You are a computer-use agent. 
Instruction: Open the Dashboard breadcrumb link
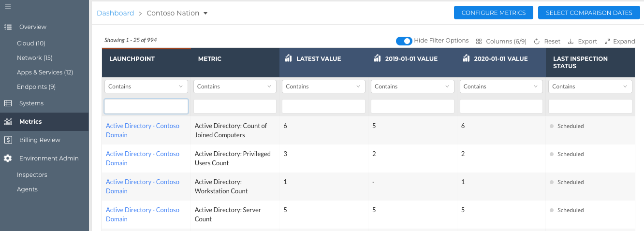tap(116, 14)
